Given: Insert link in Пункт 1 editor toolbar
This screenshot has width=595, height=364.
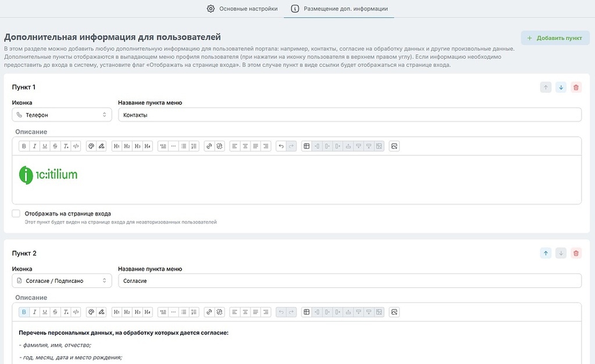Looking at the screenshot, I should pos(209,146).
